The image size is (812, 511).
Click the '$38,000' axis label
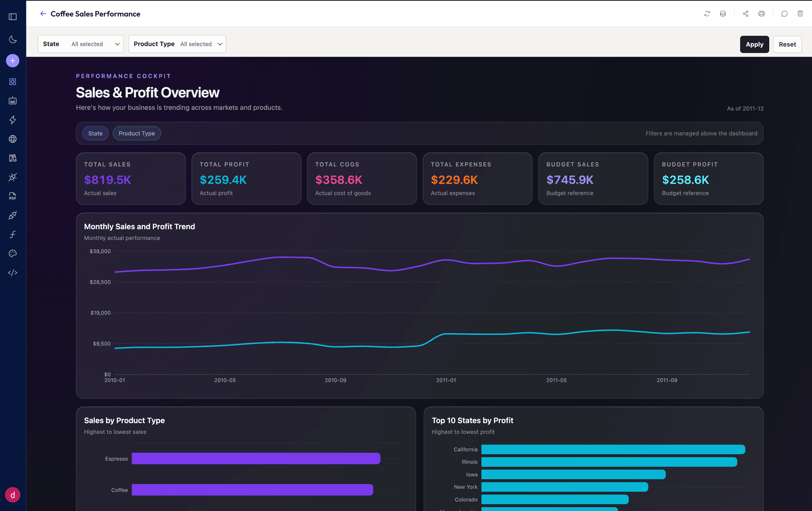coord(100,251)
